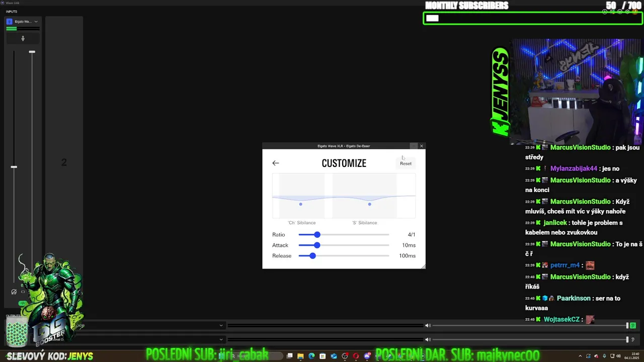The image size is (644, 362).
Task: Click the Wave Link app icon in the title bar
Action: (x=3, y=3)
